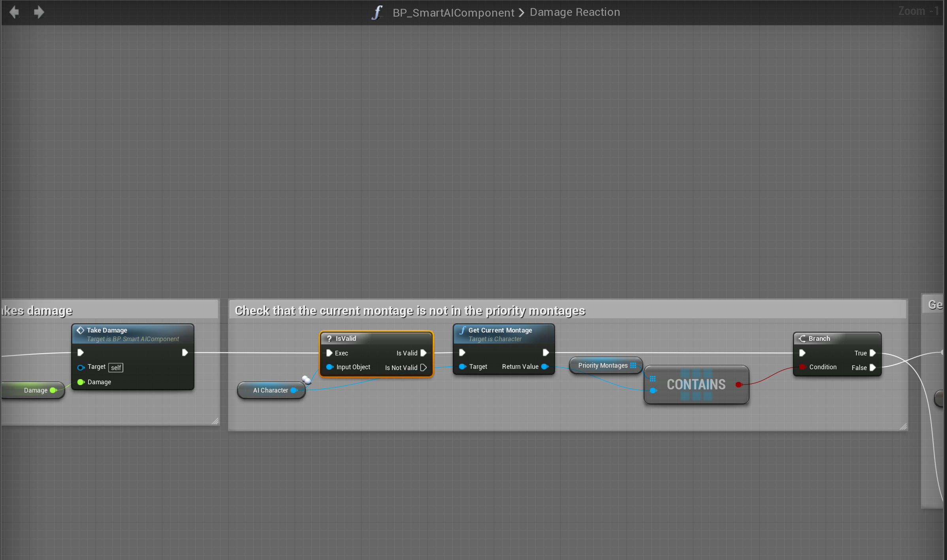947x560 pixels.
Task: Select the AI Character variable node
Action: (270, 390)
